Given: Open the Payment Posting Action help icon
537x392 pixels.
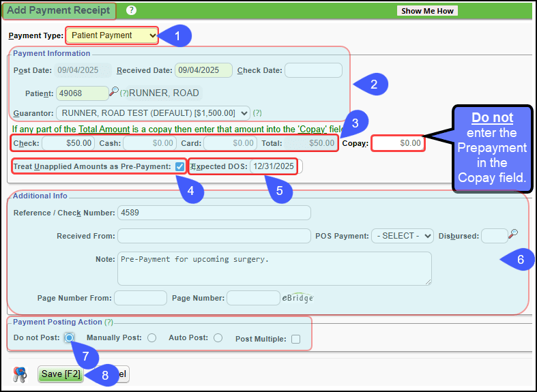Looking at the screenshot, I should (x=108, y=322).
